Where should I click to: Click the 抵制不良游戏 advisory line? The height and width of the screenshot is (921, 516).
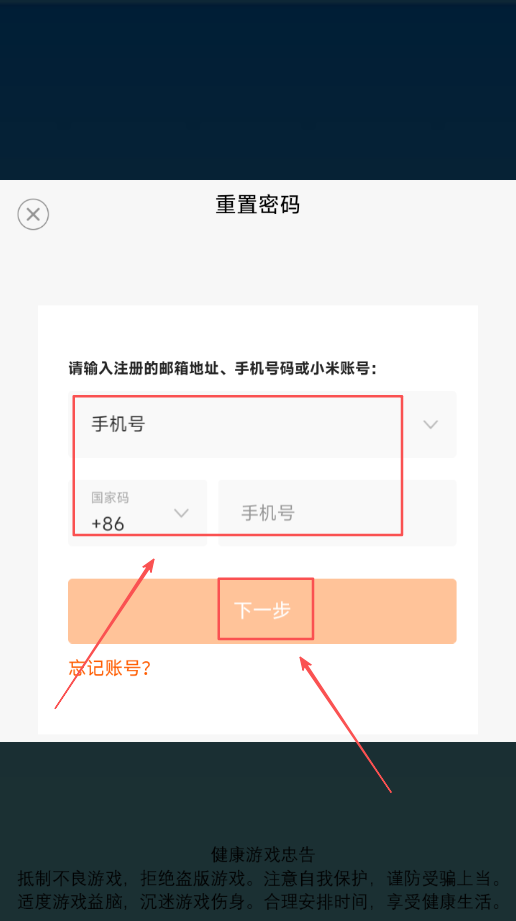(258, 878)
